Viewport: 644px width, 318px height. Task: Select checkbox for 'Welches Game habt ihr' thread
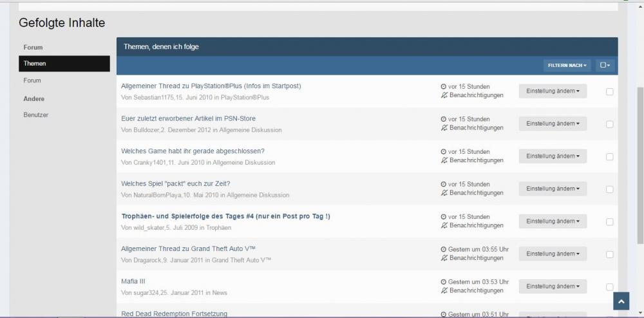pos(609,156)
